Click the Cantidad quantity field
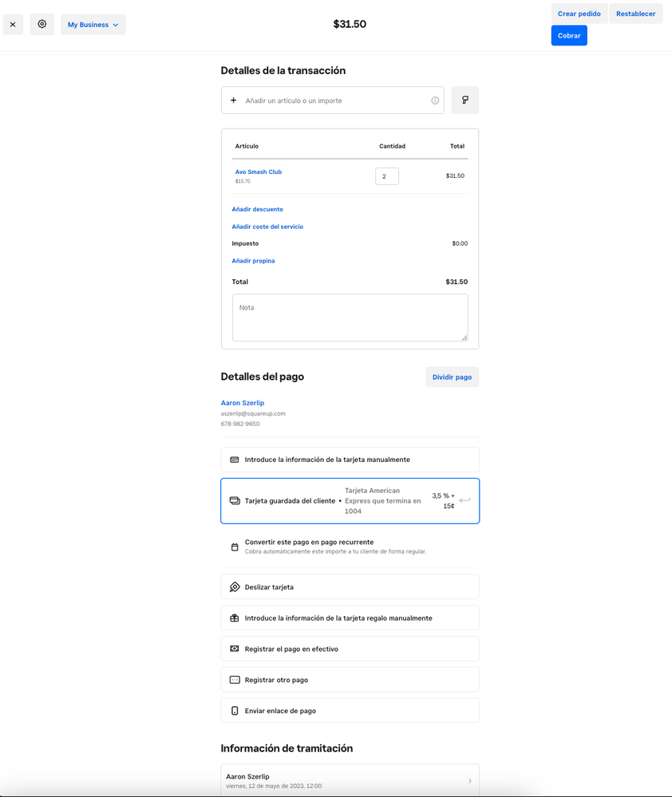Image resolution: width=672 pixels, height=797 pixels. (387, 176)
